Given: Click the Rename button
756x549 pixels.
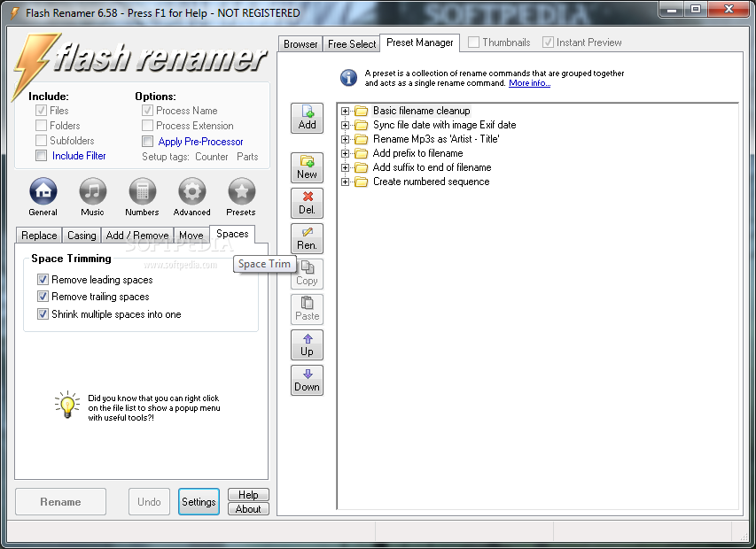Looking at the screenshot, I should pyautogui.click(x=61, y=502).
